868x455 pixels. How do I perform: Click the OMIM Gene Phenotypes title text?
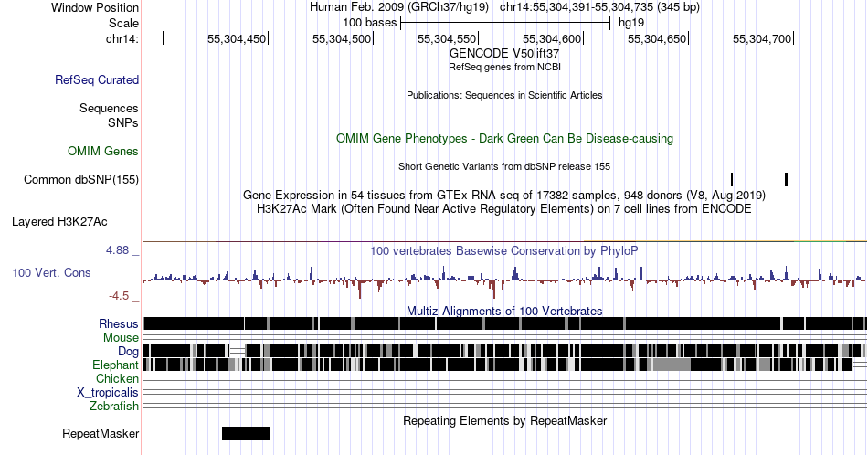point(504,138)
